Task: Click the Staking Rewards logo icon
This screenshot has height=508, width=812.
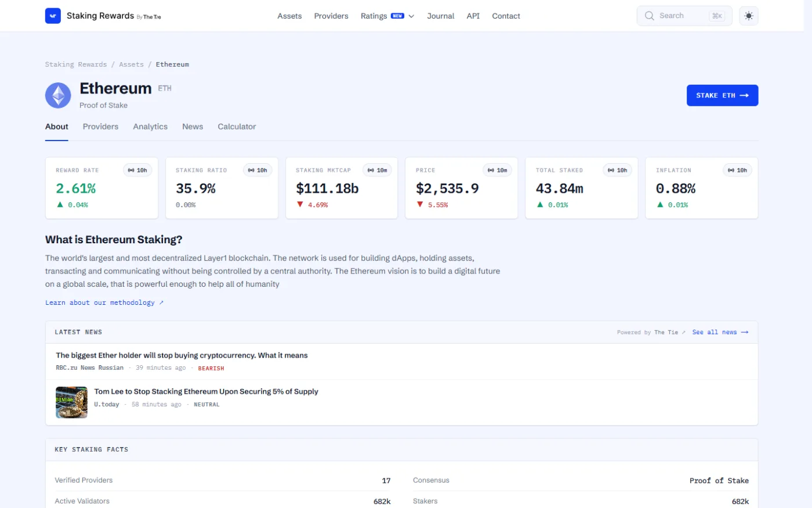Action: pos(53,16)
